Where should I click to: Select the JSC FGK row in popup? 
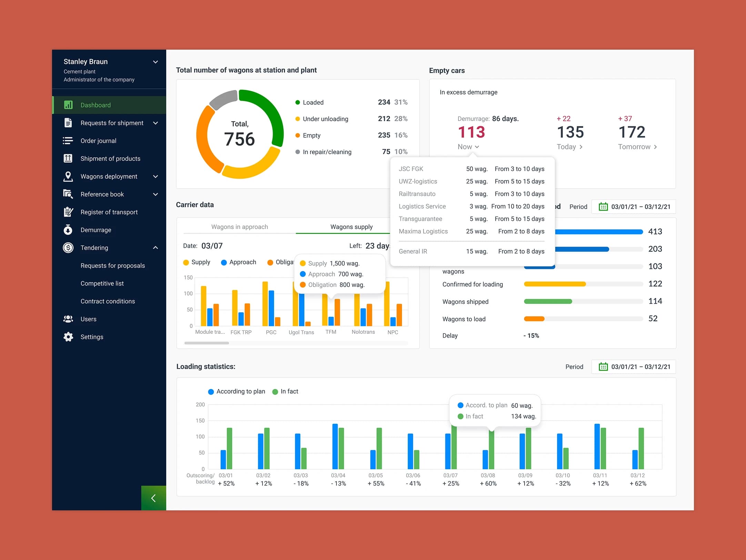pyautogui.click(x=472, y=169)
